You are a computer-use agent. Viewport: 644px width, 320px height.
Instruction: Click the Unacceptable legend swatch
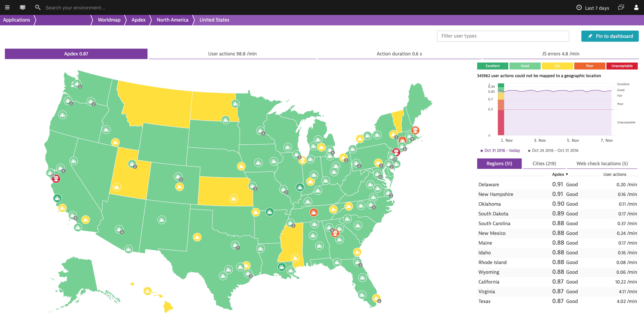622,66
